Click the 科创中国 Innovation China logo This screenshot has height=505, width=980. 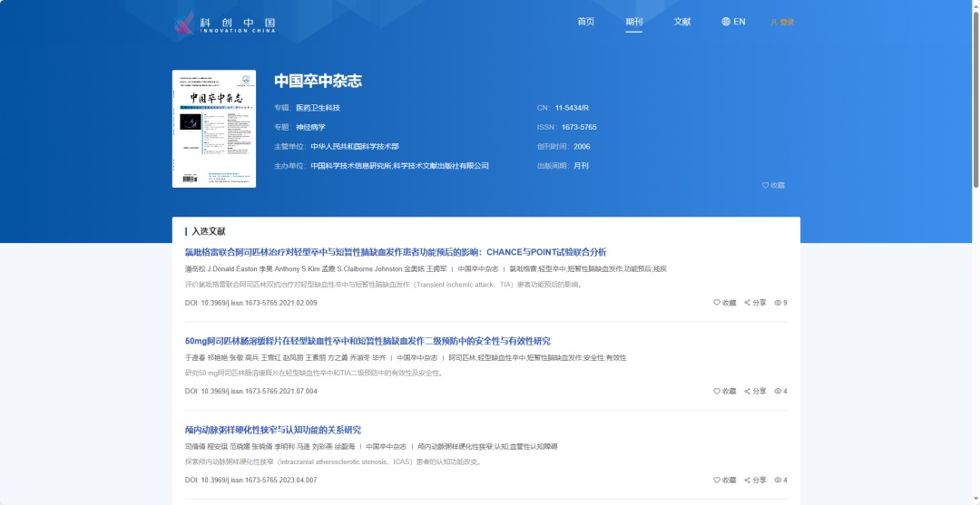point(224,24)
